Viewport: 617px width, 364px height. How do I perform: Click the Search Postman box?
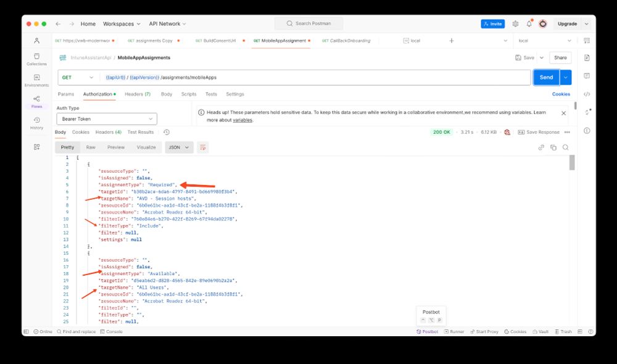click(309, 23)
